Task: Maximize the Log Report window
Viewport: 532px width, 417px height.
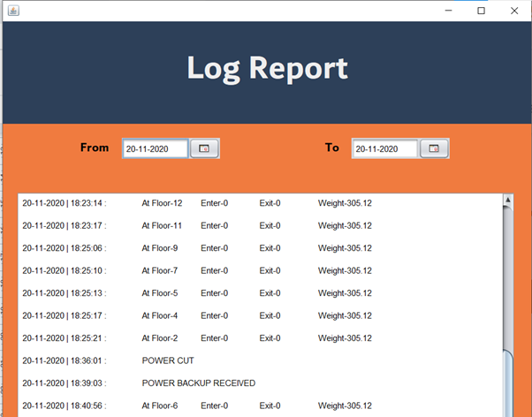Action: 481,11
